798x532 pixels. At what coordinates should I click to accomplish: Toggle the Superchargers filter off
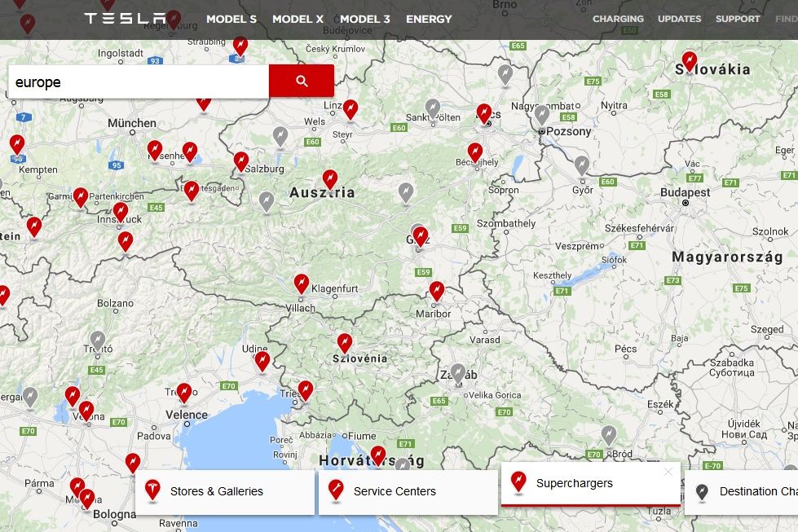[x=590, y=484]
